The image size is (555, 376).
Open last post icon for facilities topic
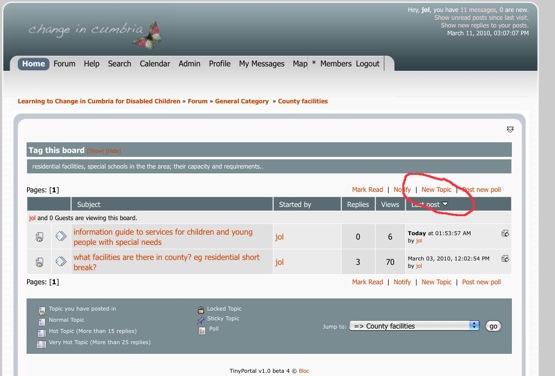(505, 259)
